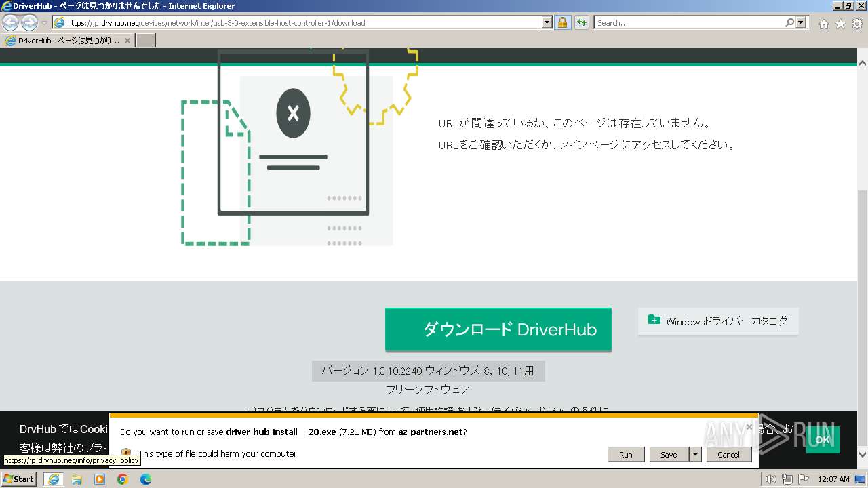868x488 pixels.
Task: Close the DriverHub tab
Action: point(127,41)
